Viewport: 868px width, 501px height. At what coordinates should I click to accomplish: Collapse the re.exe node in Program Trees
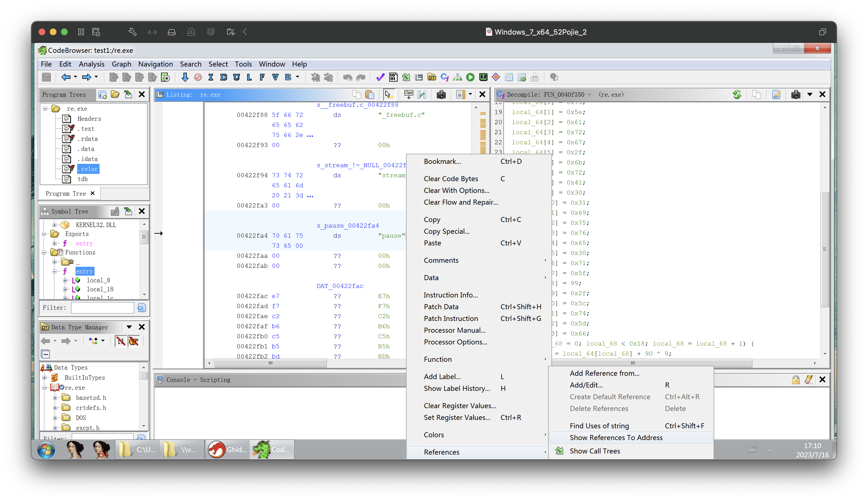point(45,109)
